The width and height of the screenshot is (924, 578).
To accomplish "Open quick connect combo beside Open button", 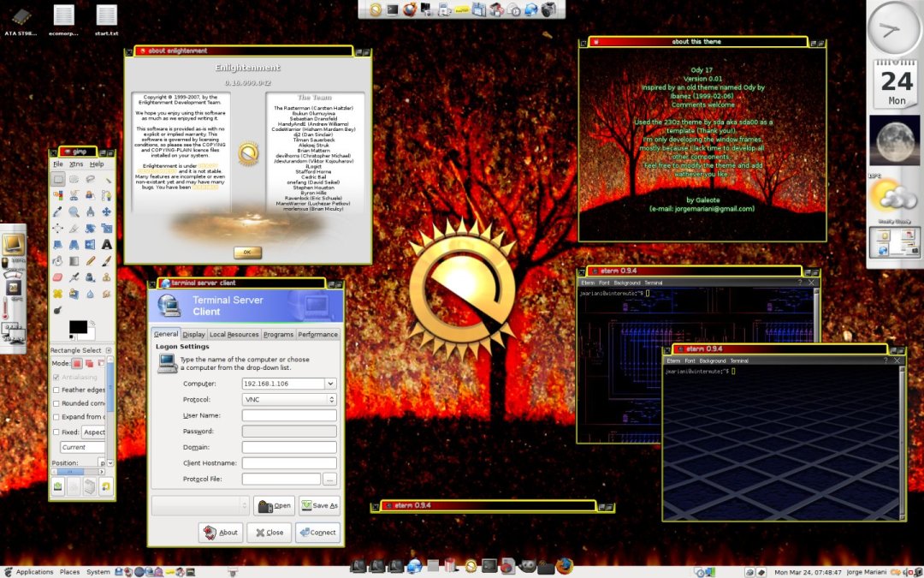I will pyautogui.click(x=200, y=505).
